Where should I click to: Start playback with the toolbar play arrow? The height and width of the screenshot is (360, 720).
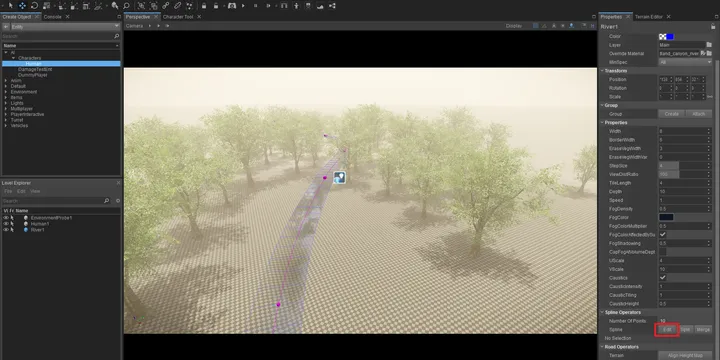click(x=243, y=6)
